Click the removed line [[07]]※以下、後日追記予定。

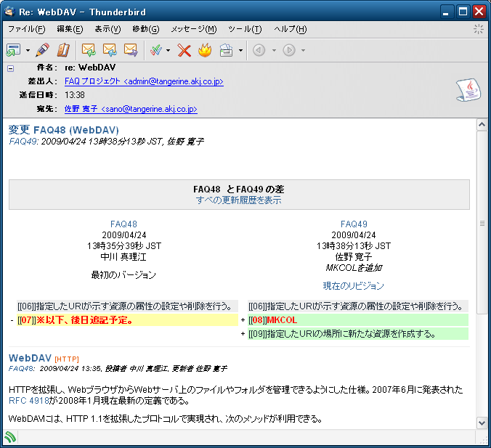pyautogui.click(x=127, y=320)
